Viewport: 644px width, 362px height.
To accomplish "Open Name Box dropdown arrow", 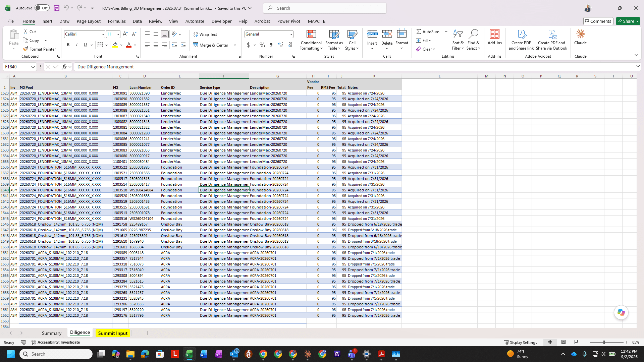I will [x=33, y=67].
